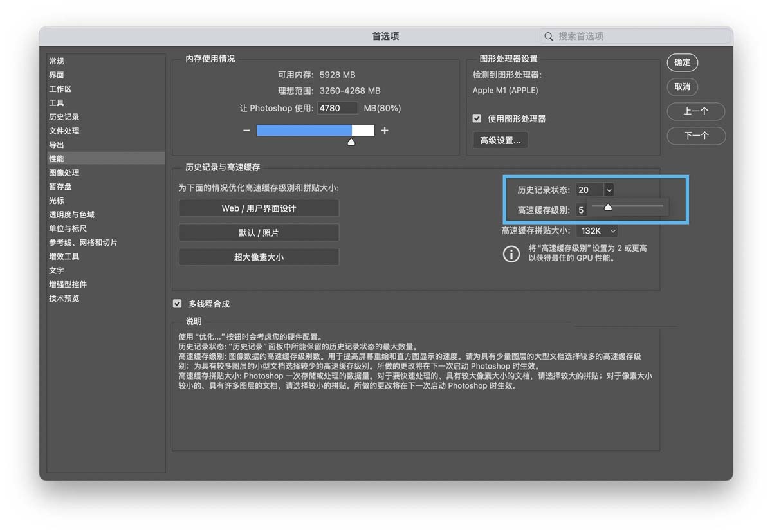Screen dimensions: 772x532
Task: Choose Web / 用户界面设计 cache preset
Action: (x=259, y=208)
